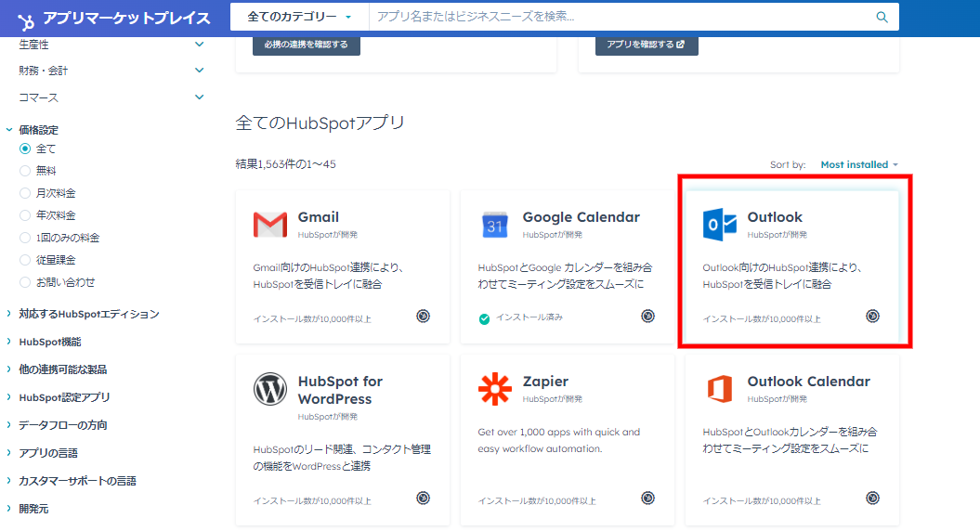Select the 1回のみの料金 radio button

[x=25, y=238]
